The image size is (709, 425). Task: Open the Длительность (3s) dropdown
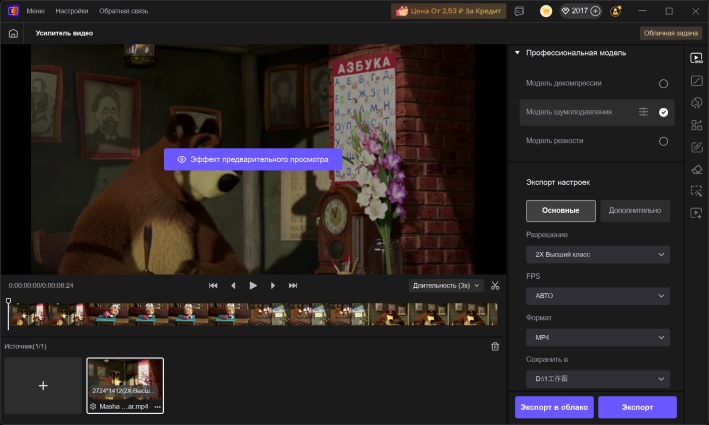446,286
